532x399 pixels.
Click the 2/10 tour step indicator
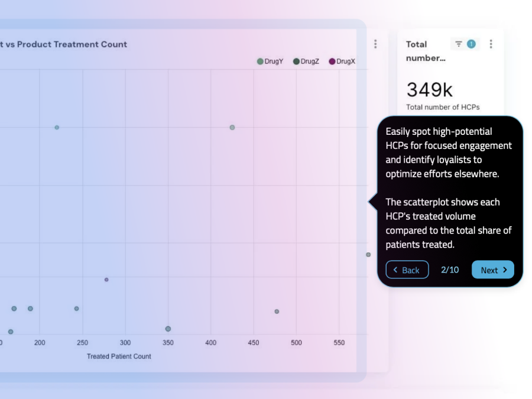[450, 270]
